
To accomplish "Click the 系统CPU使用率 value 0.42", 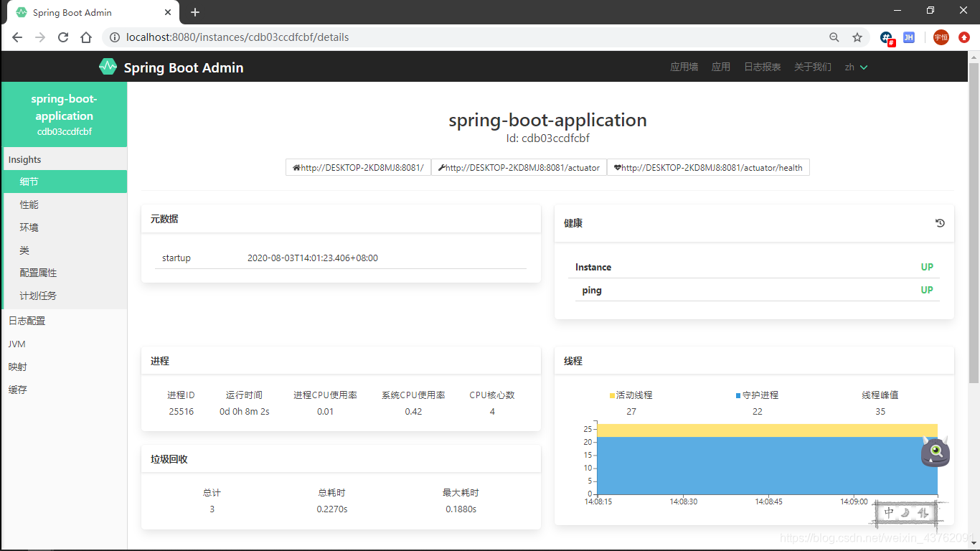I will (413, 412).
